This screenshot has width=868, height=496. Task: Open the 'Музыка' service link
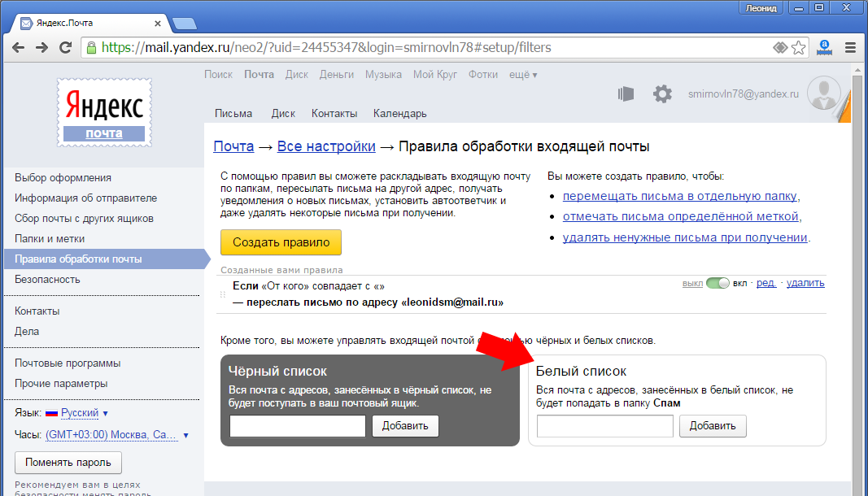384,75
